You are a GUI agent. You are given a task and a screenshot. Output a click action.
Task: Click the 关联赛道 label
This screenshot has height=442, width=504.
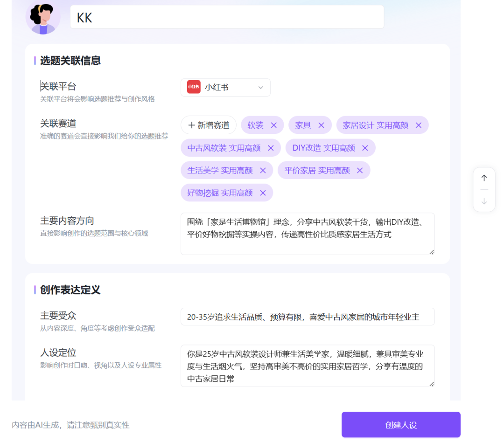click(58, 124)
